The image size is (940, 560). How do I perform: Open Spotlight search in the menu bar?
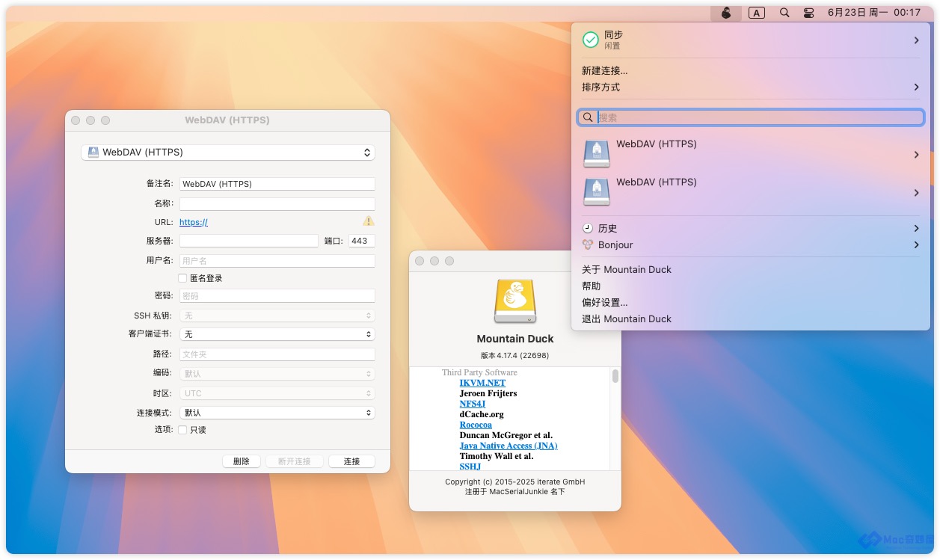784,13
